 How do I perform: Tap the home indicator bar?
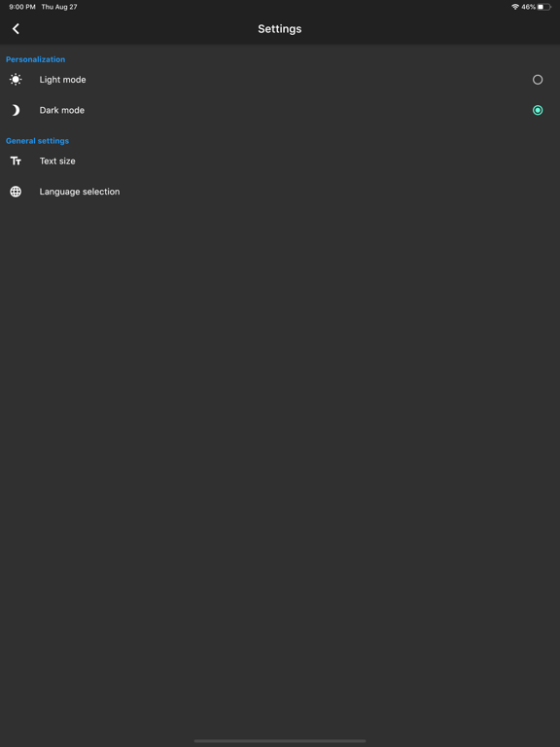pos(280,741)
